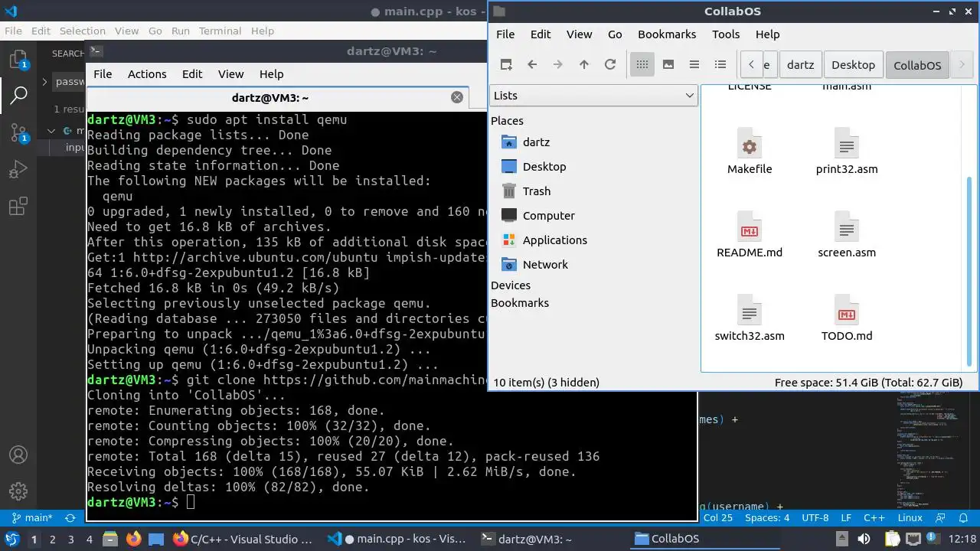Open new tab in CollabOS file manager

tap(506, 64)
